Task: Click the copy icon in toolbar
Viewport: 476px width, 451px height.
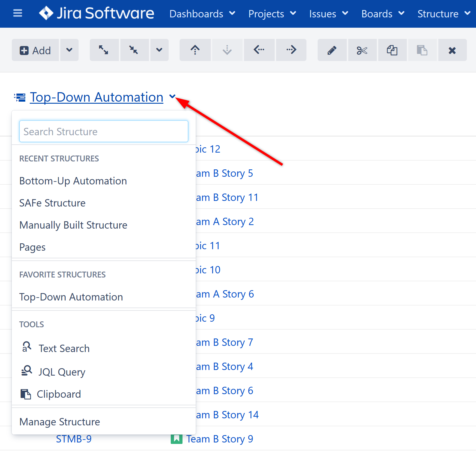Action: [392, 50]
